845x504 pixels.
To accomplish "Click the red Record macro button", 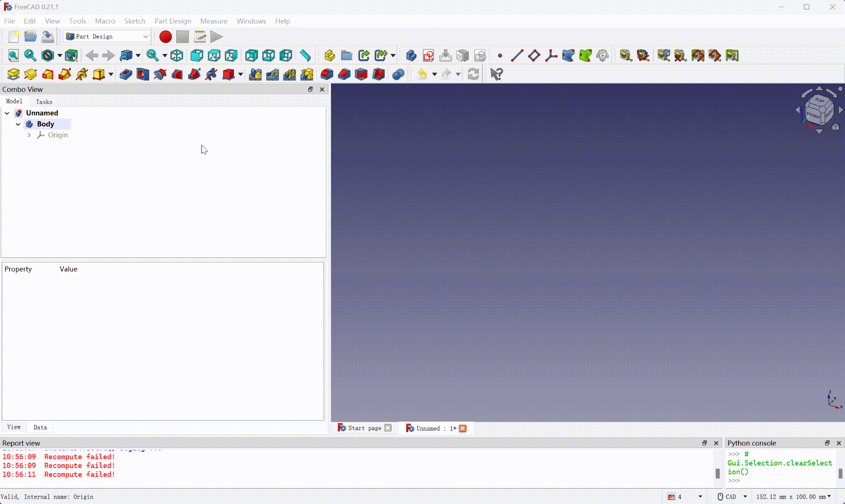I will pyautogui.click(x=165, y=37).
